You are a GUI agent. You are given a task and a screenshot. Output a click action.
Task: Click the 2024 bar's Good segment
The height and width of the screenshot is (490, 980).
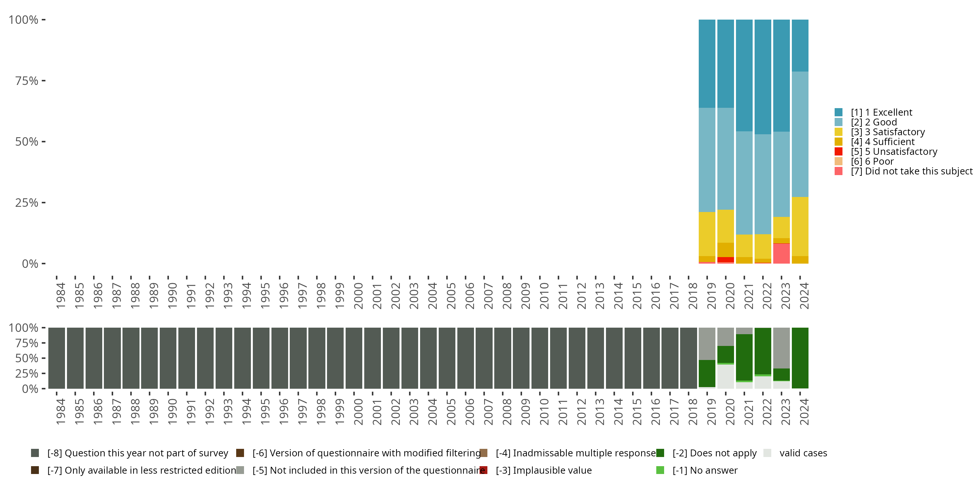pyautogui.click(x=800, y=134)
